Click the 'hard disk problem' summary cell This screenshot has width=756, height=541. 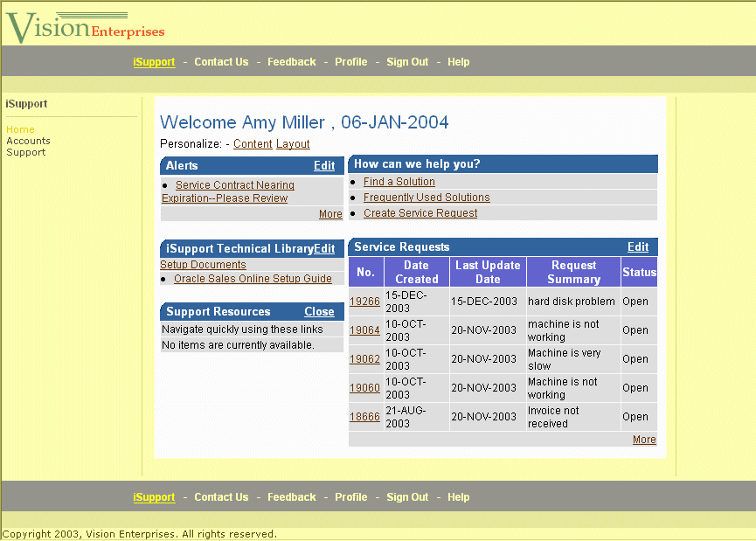572,302
